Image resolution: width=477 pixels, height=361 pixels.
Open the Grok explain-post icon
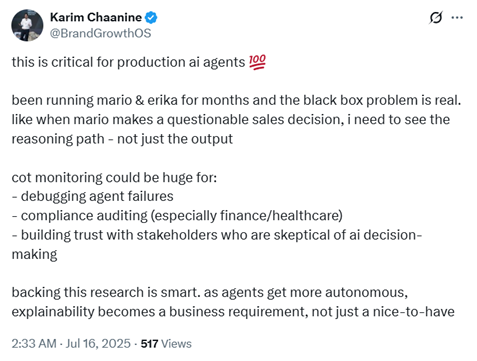pos(436,17)
